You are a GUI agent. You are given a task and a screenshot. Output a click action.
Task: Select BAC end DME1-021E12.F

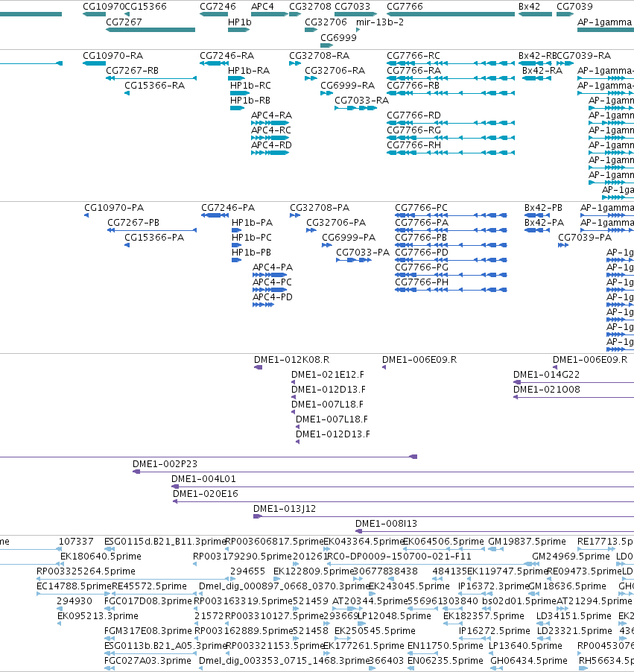point(328,375)
